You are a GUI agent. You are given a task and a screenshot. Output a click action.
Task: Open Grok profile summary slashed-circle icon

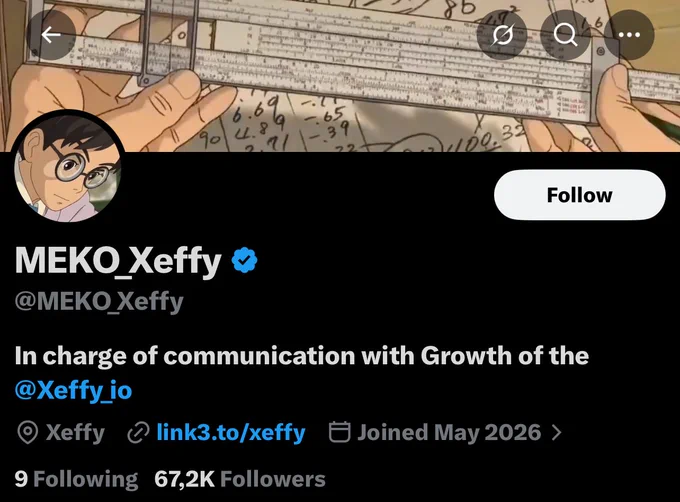pyautogui.click(x=502, y=35)
